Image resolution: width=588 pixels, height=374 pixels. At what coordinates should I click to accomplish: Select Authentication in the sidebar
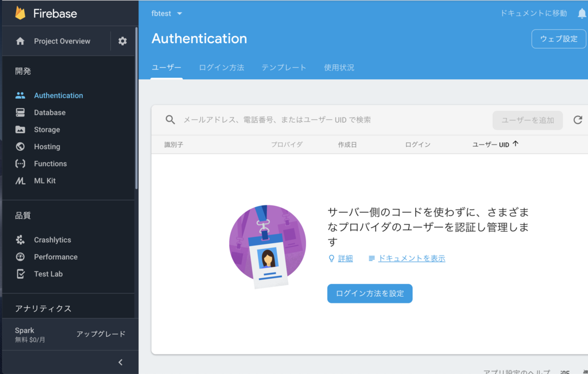(x=59, y=96)
